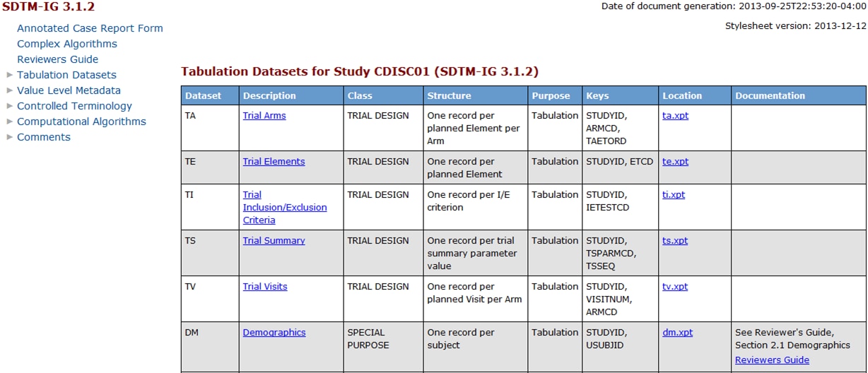Image resolution: width=868 pixels, height=373 pixels.
Task: Select Tabulation Datasets in the sidebar
Action: 66,75
